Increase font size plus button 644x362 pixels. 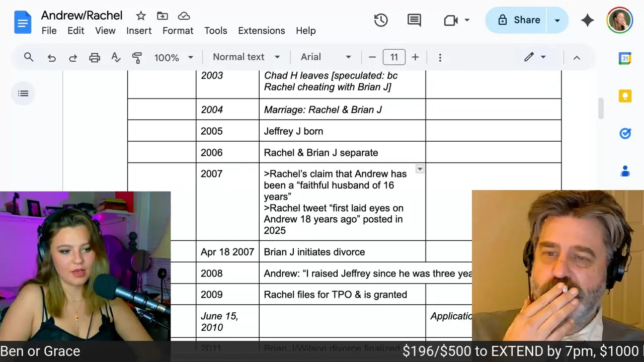(415, 57)
